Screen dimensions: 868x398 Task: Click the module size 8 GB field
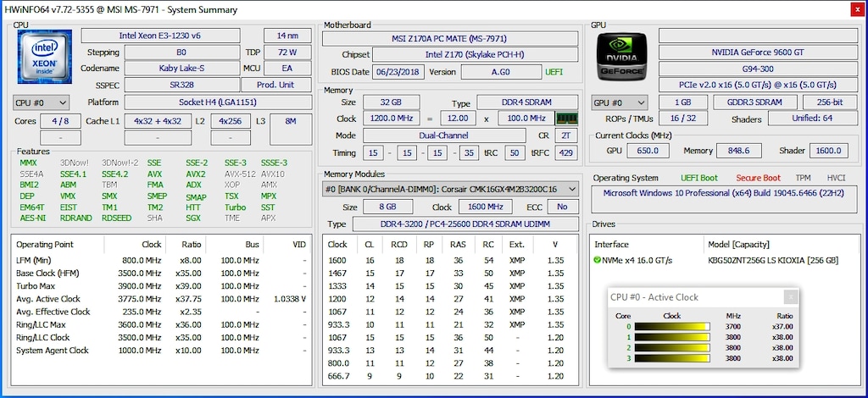pos(387,207)
